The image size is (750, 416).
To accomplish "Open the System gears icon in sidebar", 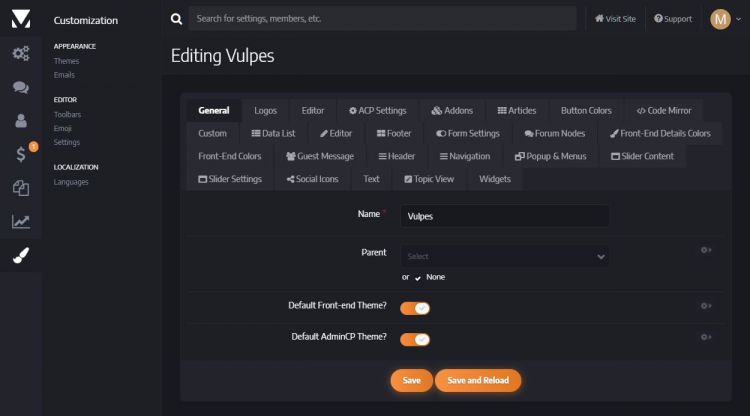I will 20,54.
